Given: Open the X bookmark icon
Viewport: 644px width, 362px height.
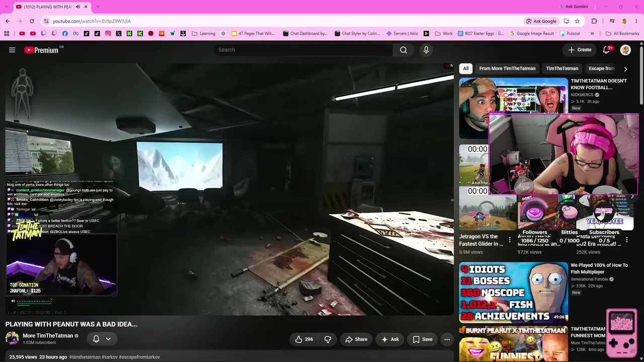Looking at the screenshot, I should tap(119, 34).
